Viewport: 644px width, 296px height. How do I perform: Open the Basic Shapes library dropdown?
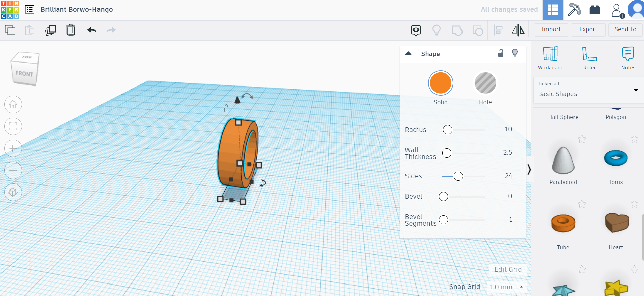589,90
